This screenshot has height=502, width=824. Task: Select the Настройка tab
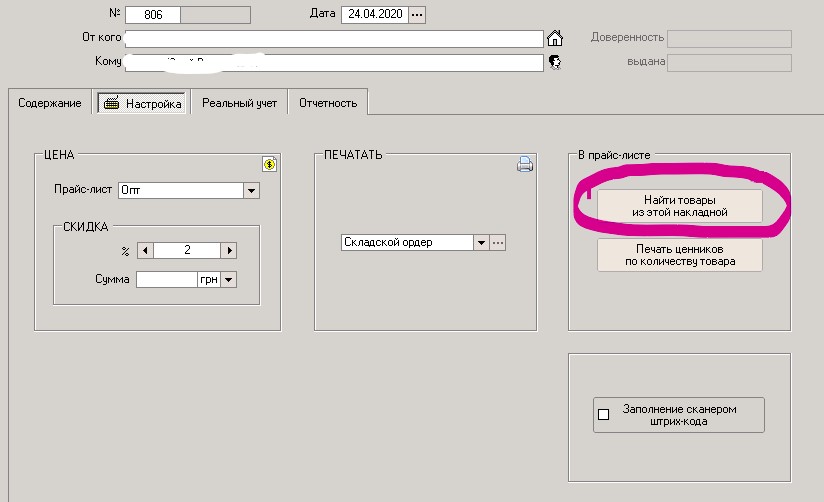coord(143,103)
